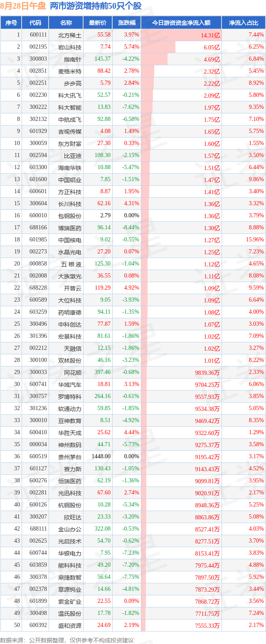Select stock name 罗博特科

pos(70,396)
